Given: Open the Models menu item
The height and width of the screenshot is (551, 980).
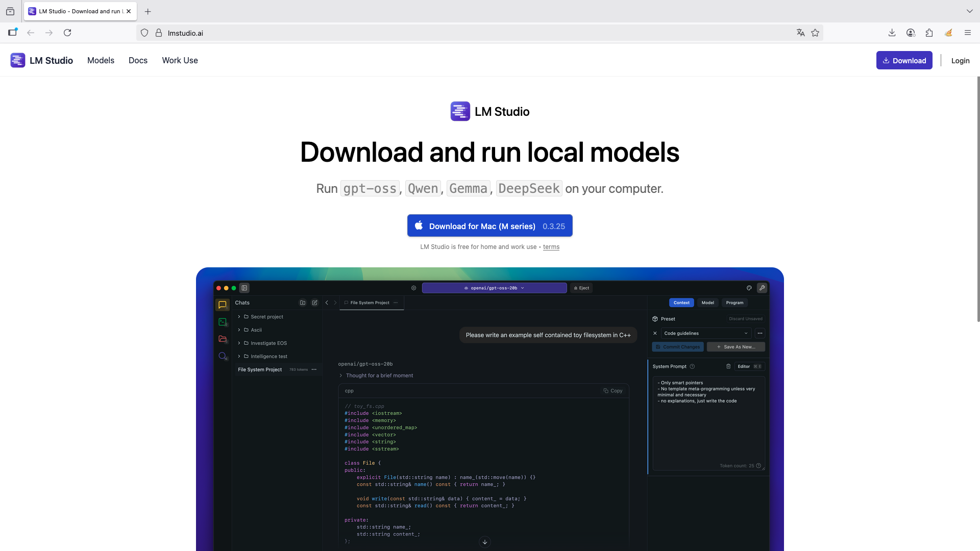Looking at the screenshot, I should (x=101, y=60).
